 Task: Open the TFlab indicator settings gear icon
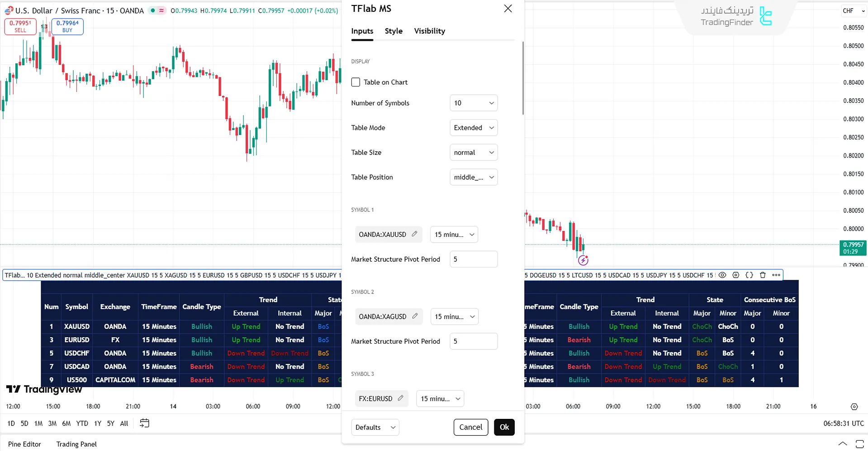point(735,275)
